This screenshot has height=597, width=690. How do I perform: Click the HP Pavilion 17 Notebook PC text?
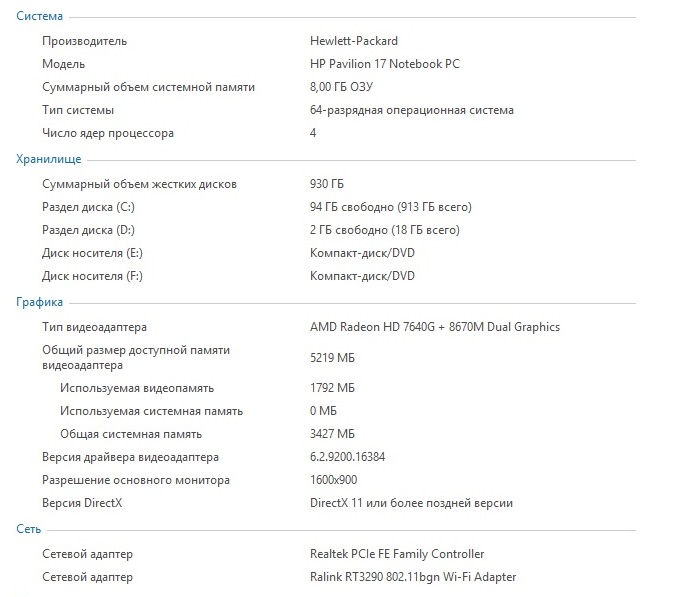385,64
